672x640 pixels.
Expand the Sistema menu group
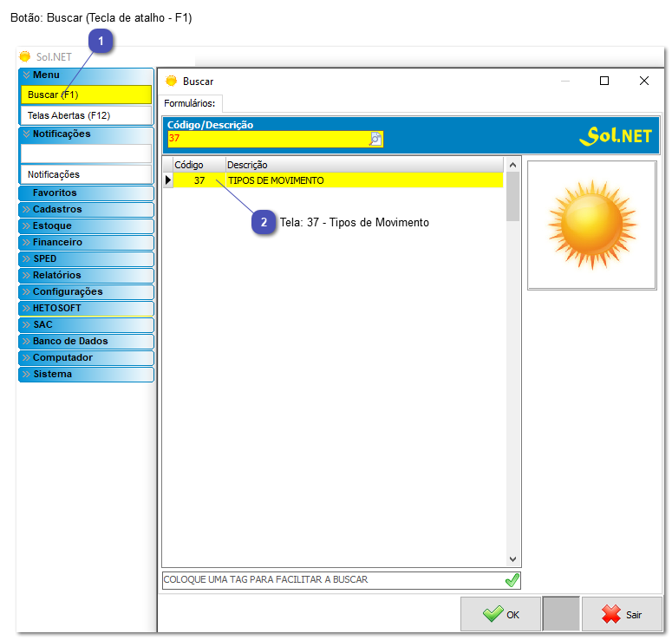pos(86,375)
